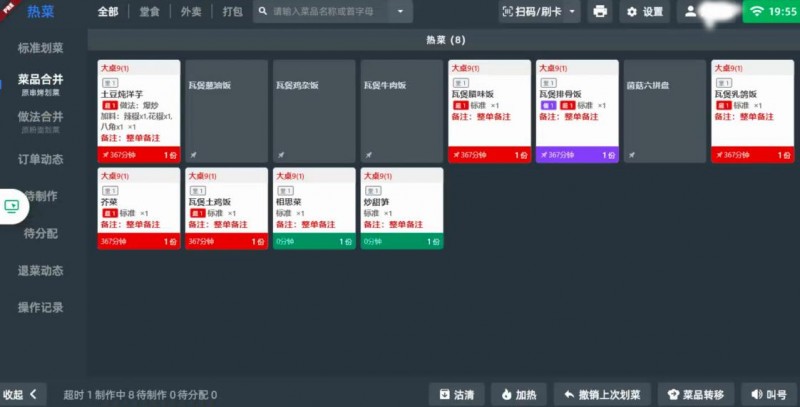Click the green Wi-Fi status indicator
Image resolution: width=800 pixels, height=407 pixels.
770,12
